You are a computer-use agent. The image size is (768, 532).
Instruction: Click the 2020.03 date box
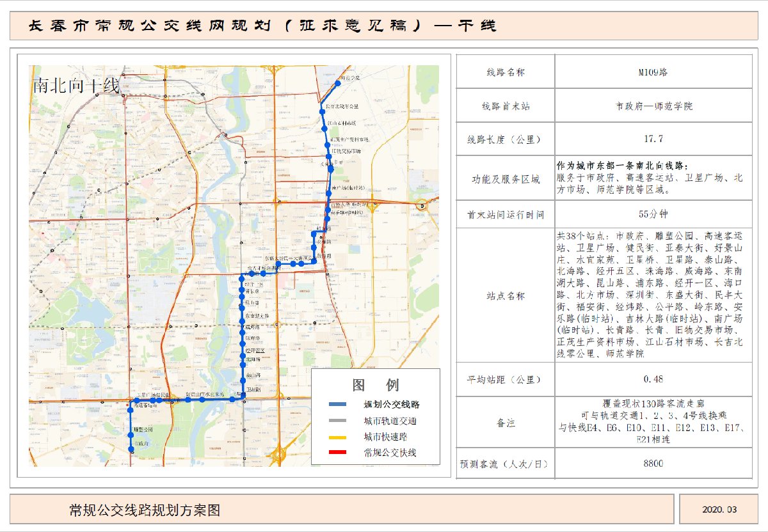(719, 510)
